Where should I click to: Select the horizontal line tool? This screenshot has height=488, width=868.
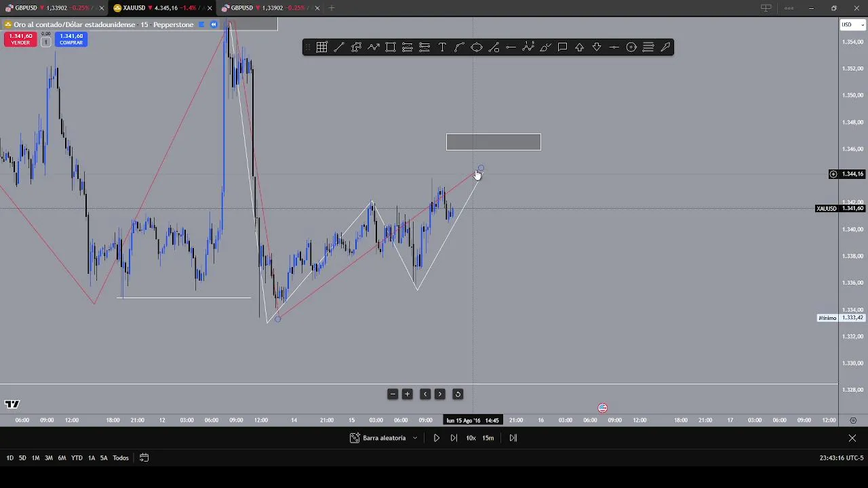pos(511,47)
